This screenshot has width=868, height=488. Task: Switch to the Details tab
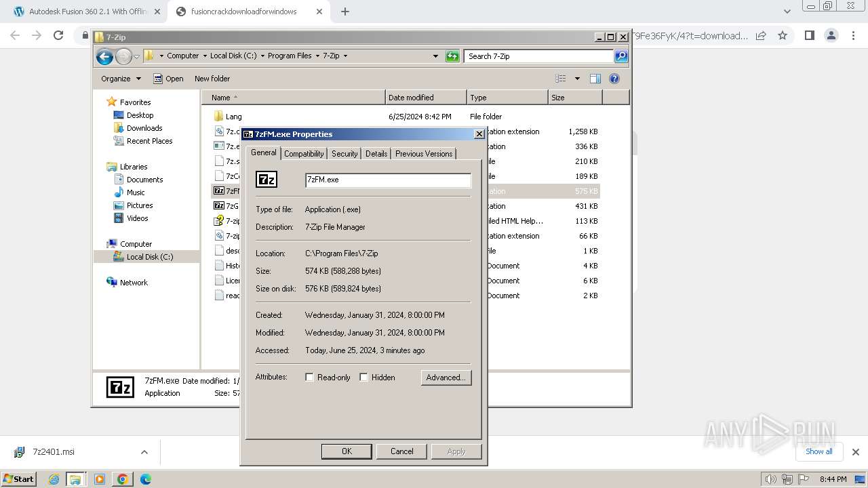[x=376, y=154]
